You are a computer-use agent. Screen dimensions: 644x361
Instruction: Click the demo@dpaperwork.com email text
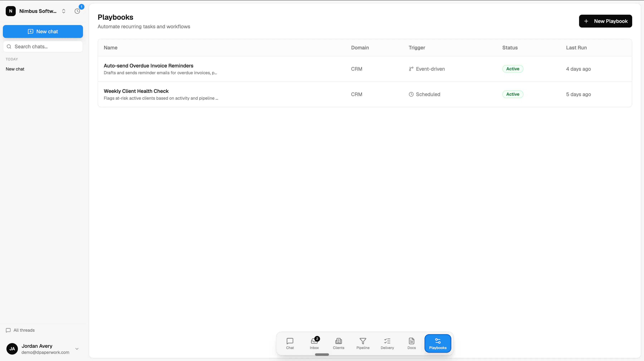click(x=45, y=352)
